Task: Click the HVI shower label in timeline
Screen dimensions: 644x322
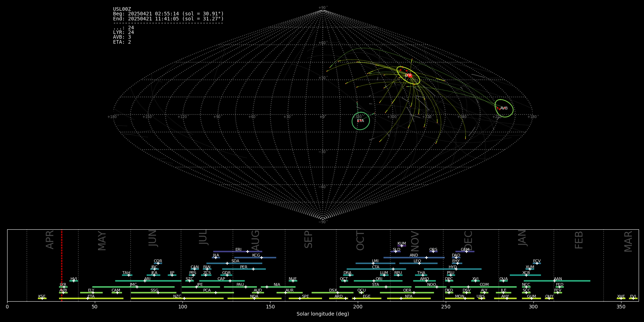Action: pyautogui.click(x=74, y=279)
